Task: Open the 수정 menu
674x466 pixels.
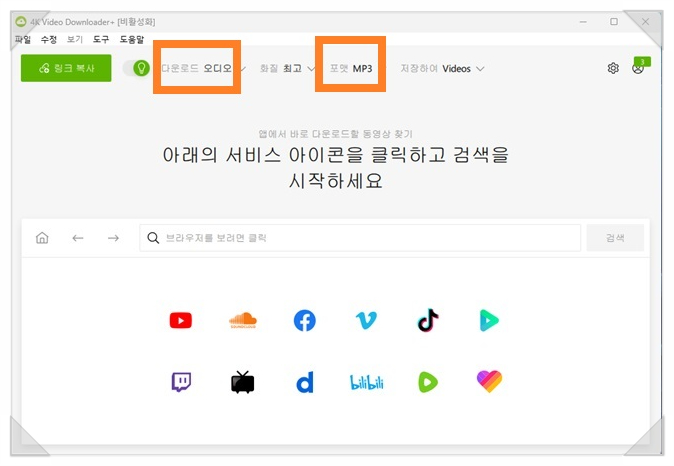Action: coord(49,40)
